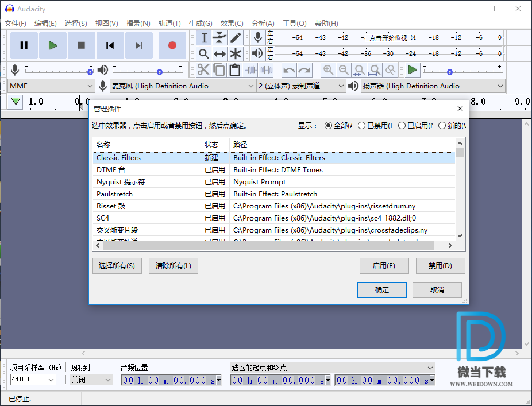This screenshot has width=532, height=406.
Task: Click the green Play button
Action: [x=53, y=45]
